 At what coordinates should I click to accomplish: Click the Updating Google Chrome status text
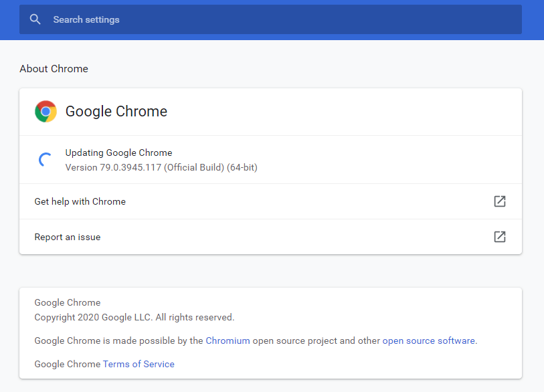[118, 153]
